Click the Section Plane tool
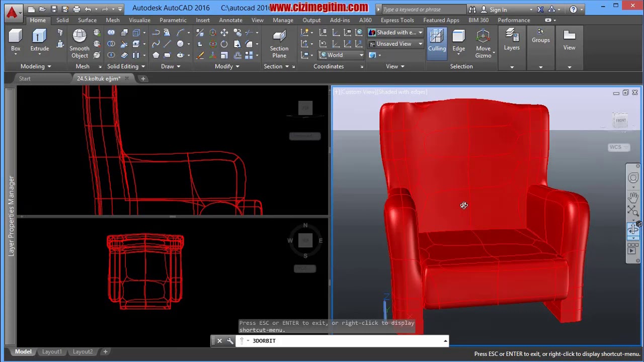Viewport: 644px width, 362px height. 279,44
